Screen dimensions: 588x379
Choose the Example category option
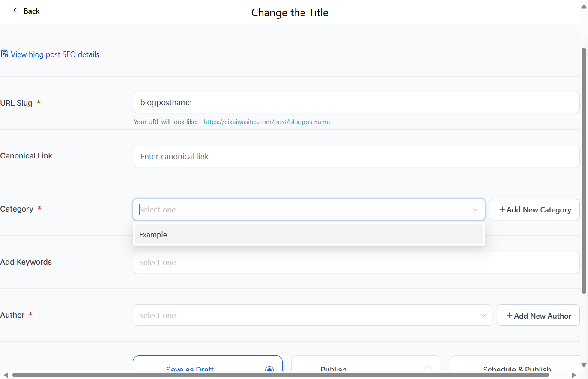coord(309,234)
